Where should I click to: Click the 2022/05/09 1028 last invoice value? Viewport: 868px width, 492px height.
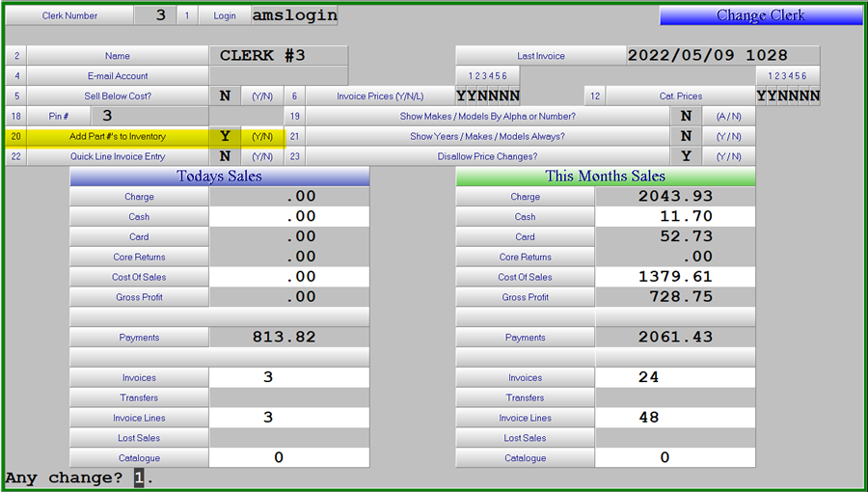pyautogui.click(x=723, y=56)
